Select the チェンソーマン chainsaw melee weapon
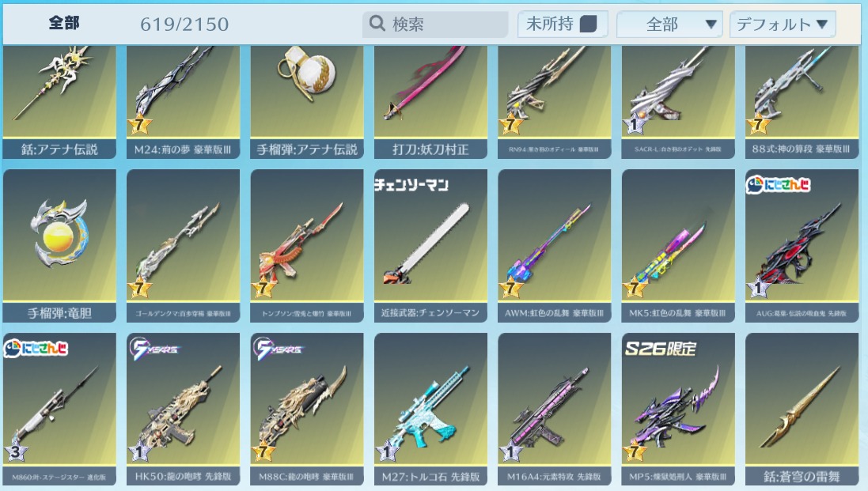This screenshot has height=491, width=868. pos(430,245)
